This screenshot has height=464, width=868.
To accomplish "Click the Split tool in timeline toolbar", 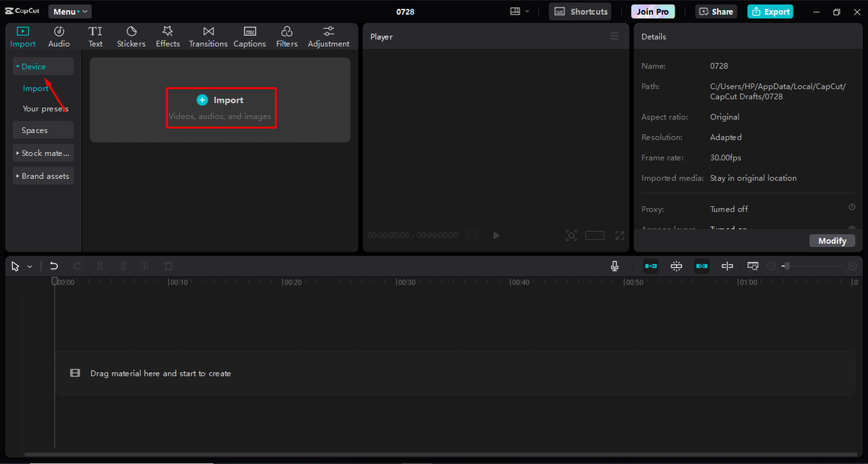I will coord(100,267).
